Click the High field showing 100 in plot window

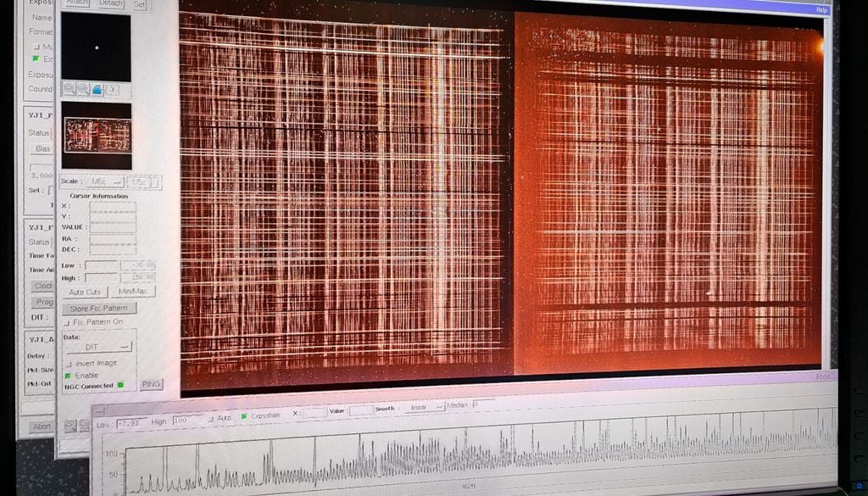tap(187, 421)
